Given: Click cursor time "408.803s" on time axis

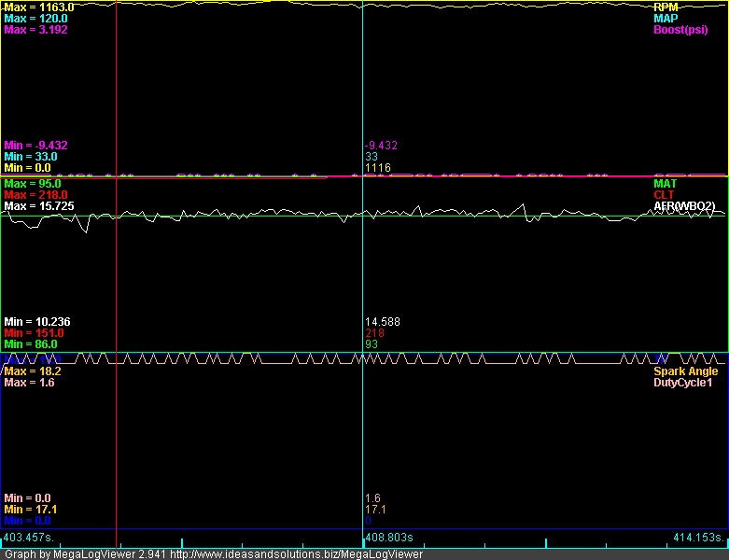Looking at the screenshot, I should click(x=389, y=538).
